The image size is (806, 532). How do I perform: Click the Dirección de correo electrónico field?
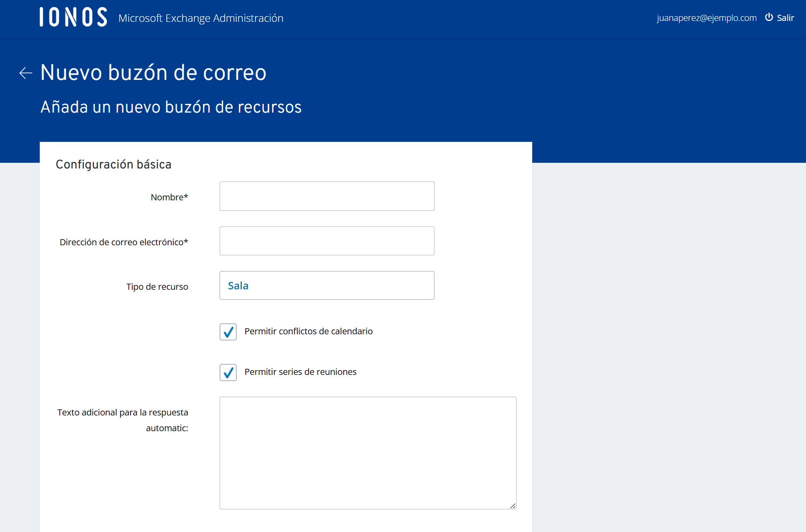click(327, 240)
